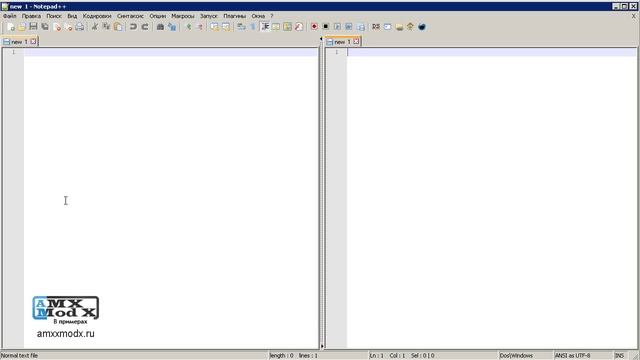
Task: Click the Play recorded macro icon
Action: 337,27
